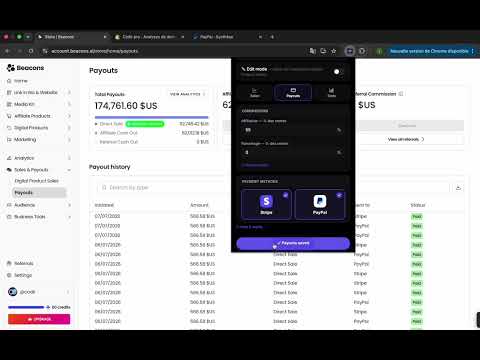
Task: Click the install app icon in address bar
Action: 323,51
